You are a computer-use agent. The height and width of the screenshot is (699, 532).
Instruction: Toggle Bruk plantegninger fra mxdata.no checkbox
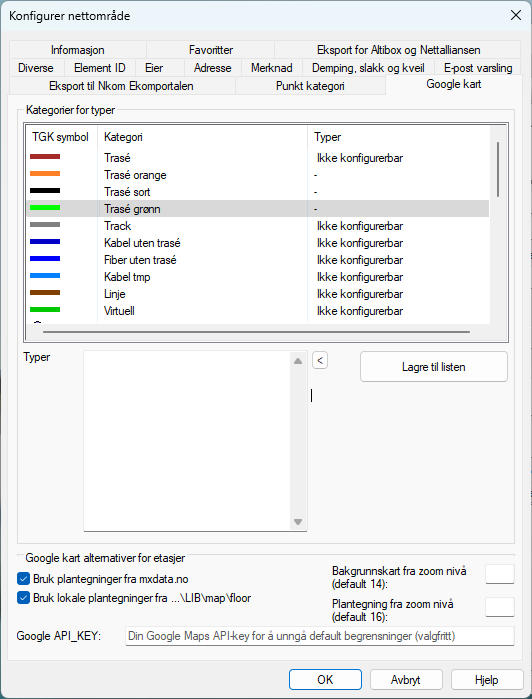[x=23, y=579]
